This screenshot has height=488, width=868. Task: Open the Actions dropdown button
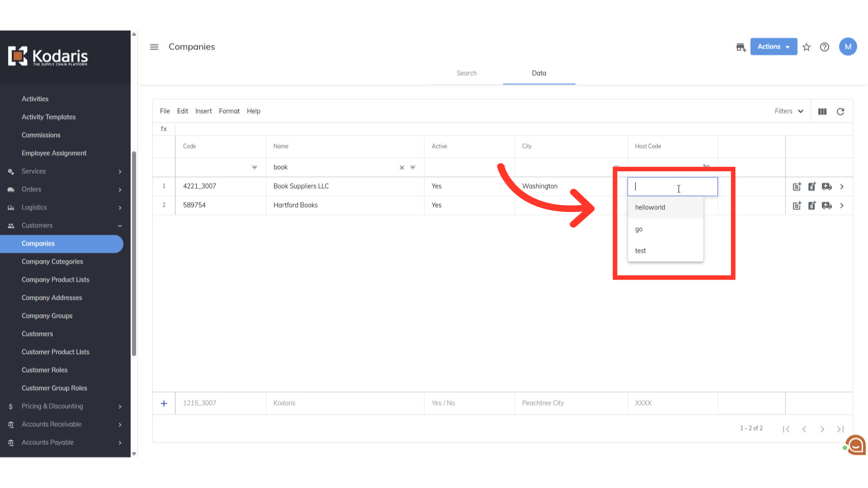click(x=774, y=47)
